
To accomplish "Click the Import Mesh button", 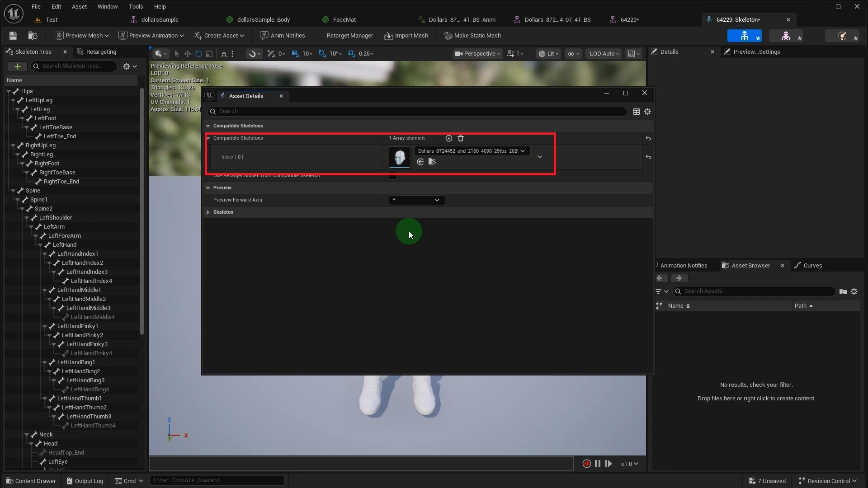I will [x=406, y=35].
